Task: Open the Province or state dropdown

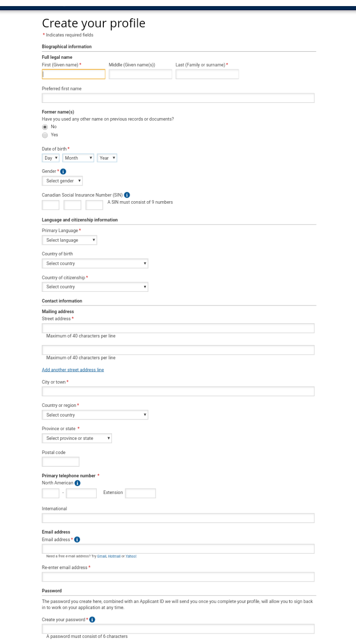Action: 76,438
